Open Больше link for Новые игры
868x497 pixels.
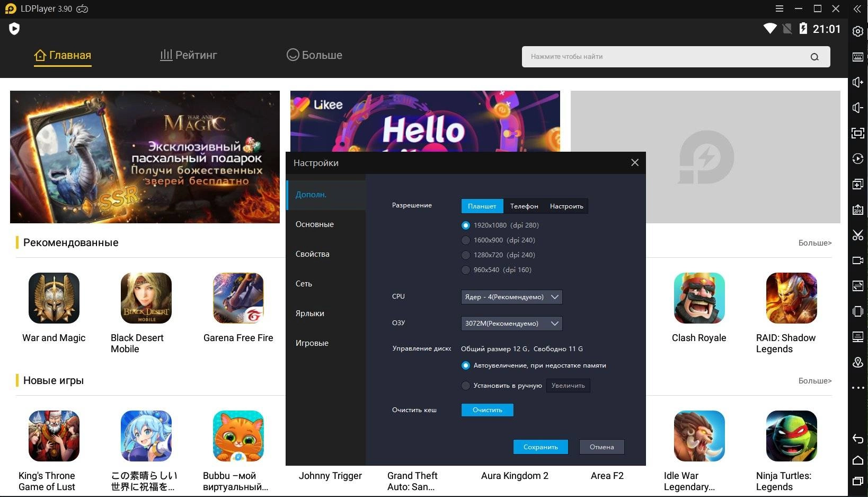coord(815,381)
